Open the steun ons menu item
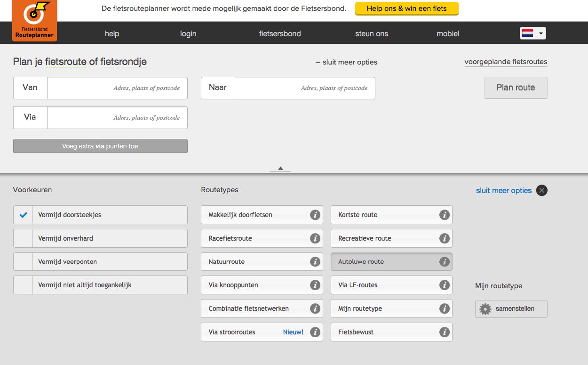The image size is (588, 365). [372, 33]
